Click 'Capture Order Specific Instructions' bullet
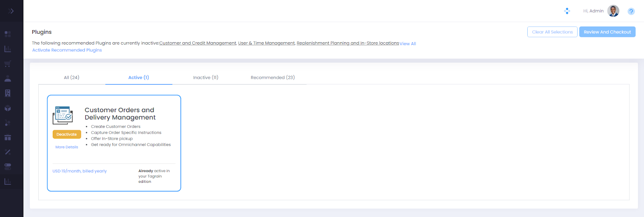The height and width of the screenshot is (217, 644). coord(126,133)
